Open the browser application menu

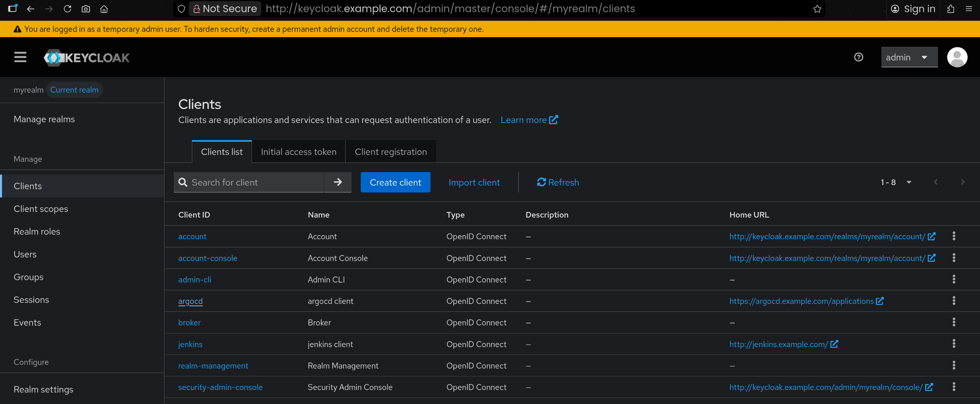point(969,9)
